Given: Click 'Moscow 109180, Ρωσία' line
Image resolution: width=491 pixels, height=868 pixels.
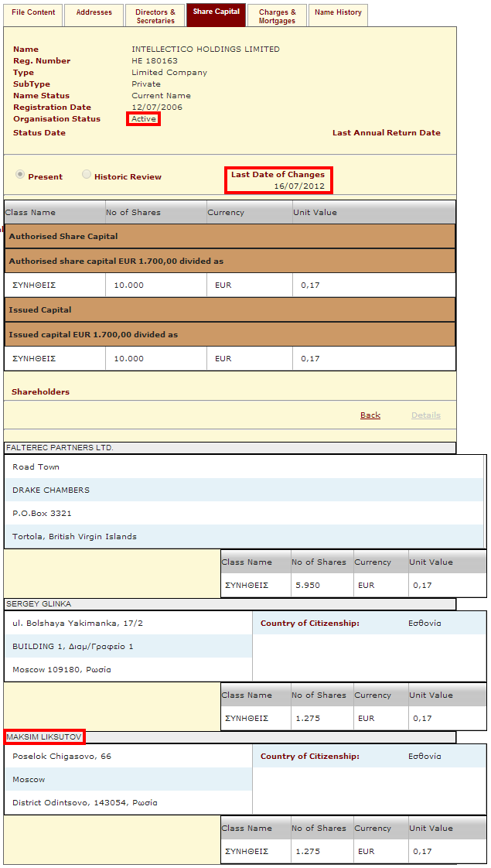Looking at the screenshot, I should [61, 670].
